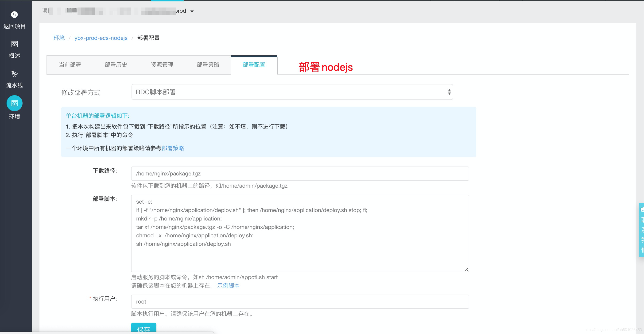The height and width of the screenshot is (334, 644).
Task: Switch to the 部署历史 tab
Action: click(116, 65)
